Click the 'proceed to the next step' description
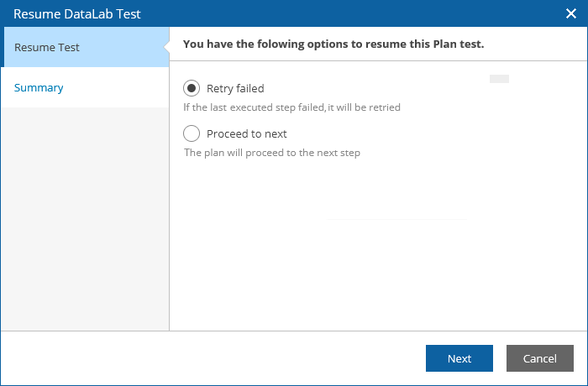Image resolution: width=588 pixels, height=386 pixels. 272,153
